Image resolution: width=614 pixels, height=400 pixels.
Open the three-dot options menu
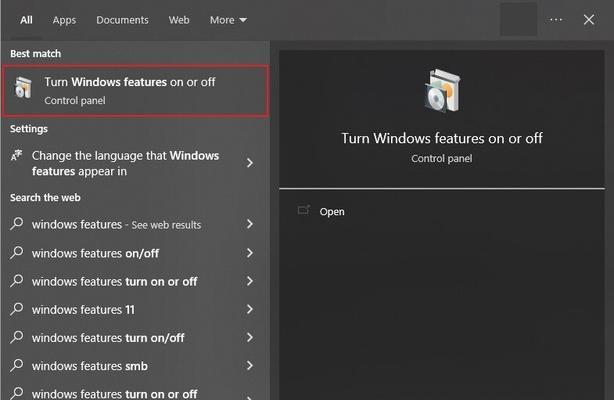point(556,20)
